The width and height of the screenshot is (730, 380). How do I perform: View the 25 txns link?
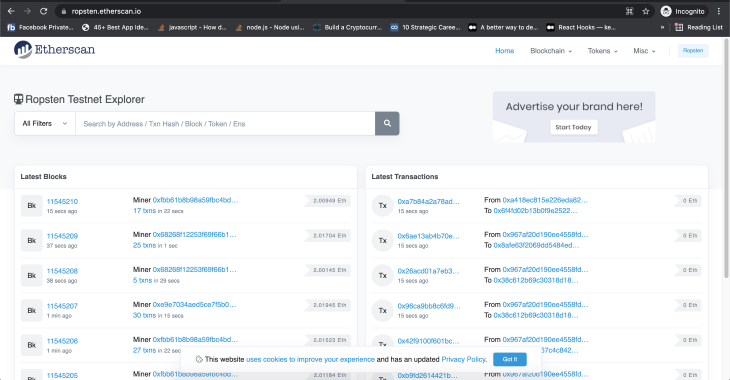click(144, 245)
